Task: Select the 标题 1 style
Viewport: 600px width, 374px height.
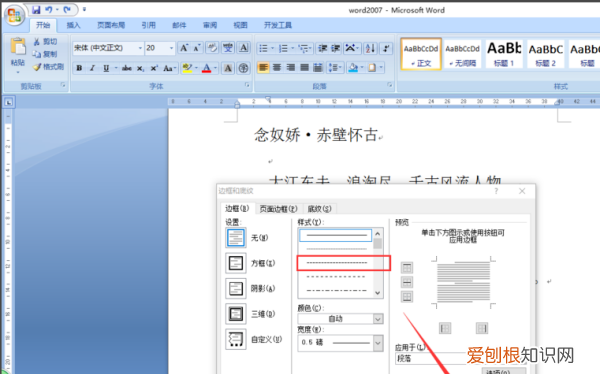Action: coord(504,54)
